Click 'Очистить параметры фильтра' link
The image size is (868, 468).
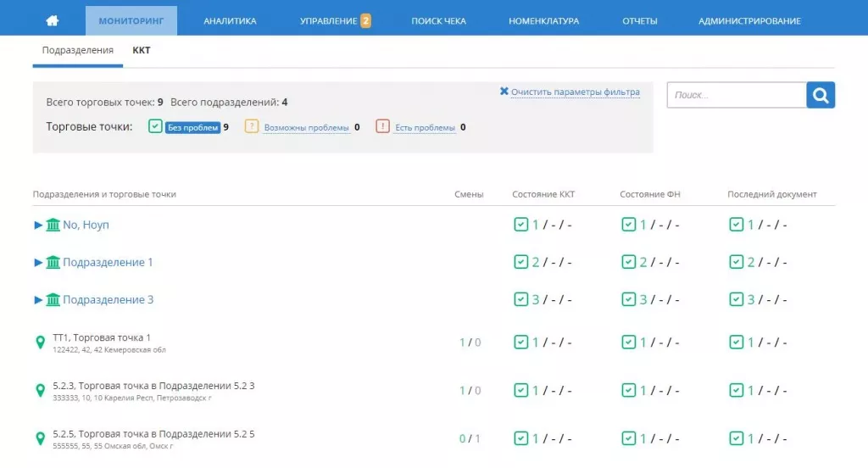coord(575,92)
